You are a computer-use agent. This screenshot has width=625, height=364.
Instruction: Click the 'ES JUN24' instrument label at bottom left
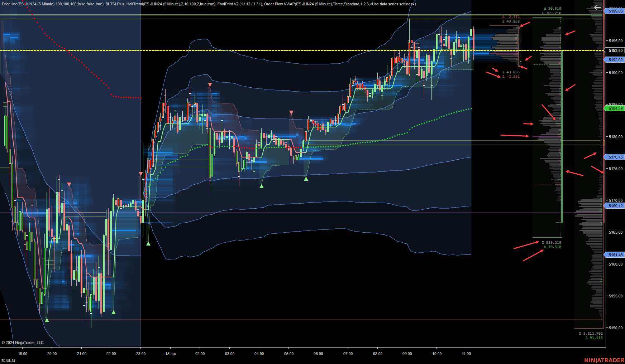coord(8,361)
